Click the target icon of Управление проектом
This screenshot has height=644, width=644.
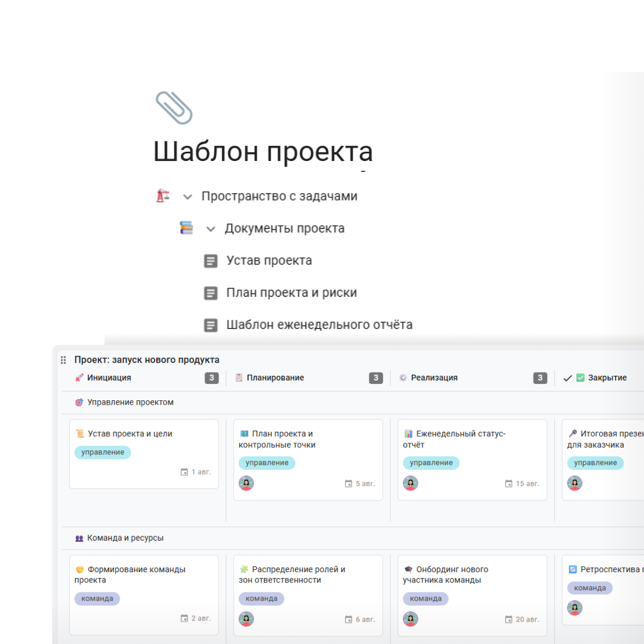coord(79,403)
